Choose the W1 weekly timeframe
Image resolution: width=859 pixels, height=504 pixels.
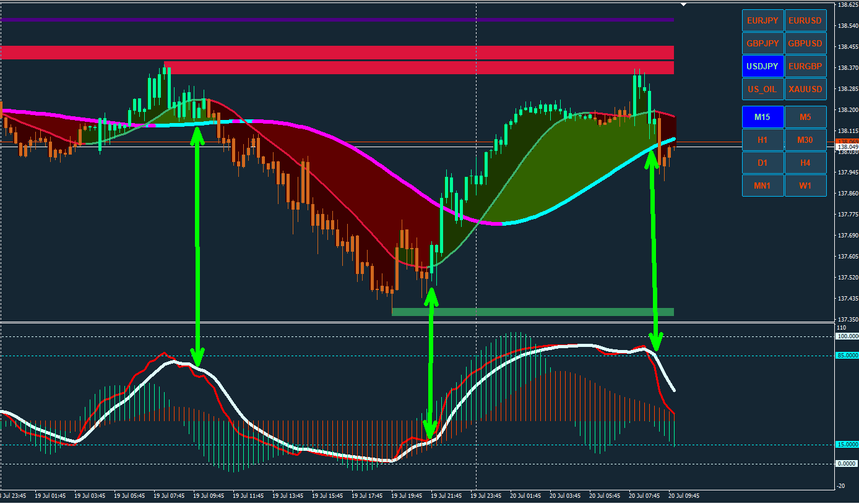coord(805,186)
